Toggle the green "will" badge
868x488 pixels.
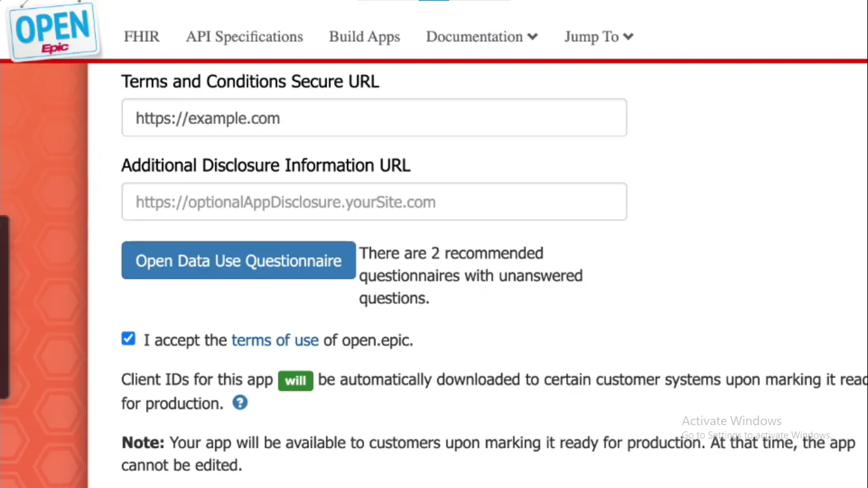(x=295, y=381)
